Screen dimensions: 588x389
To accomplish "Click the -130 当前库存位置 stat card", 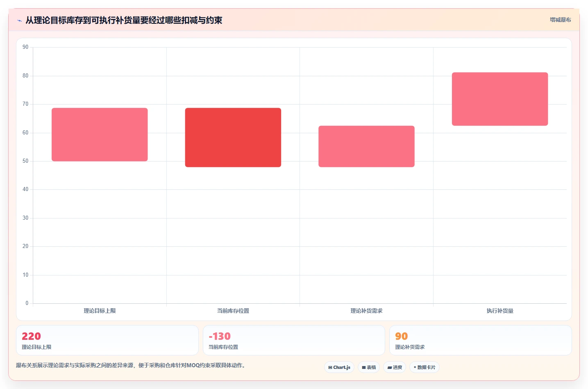I will pyautogui.click(x=294, y=340).
